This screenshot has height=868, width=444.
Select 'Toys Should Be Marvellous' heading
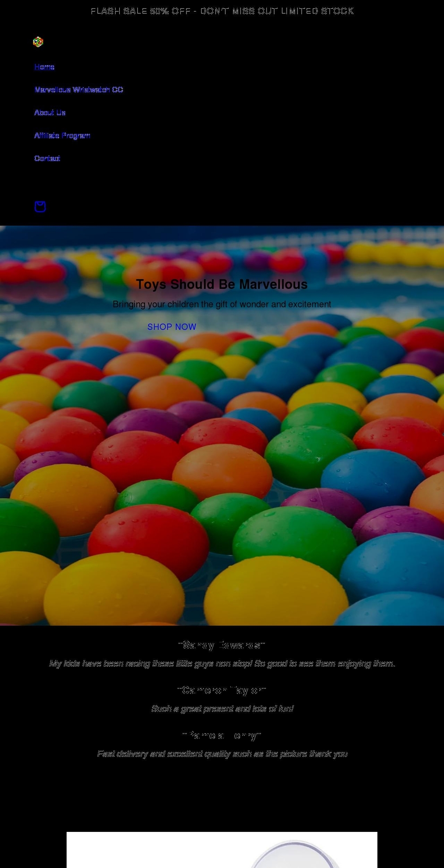click(x=222, y=284)
